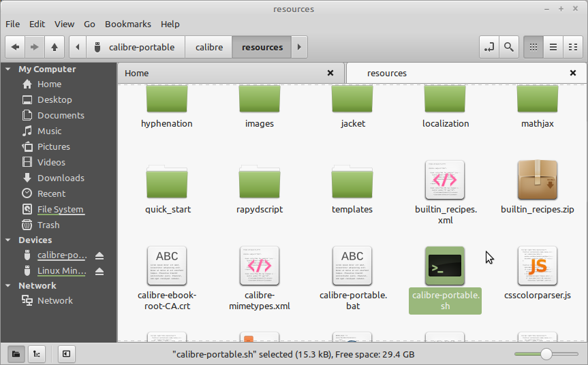Screen dimensions: 588x365
Task: Close the Home tab
Action: 330,73
